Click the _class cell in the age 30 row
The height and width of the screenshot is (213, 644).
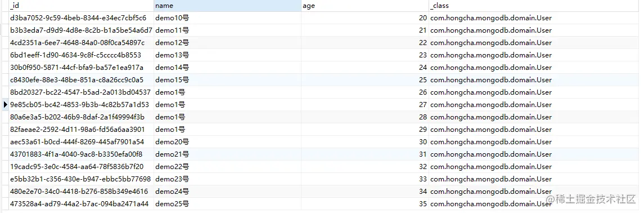(x=536, y=142)
